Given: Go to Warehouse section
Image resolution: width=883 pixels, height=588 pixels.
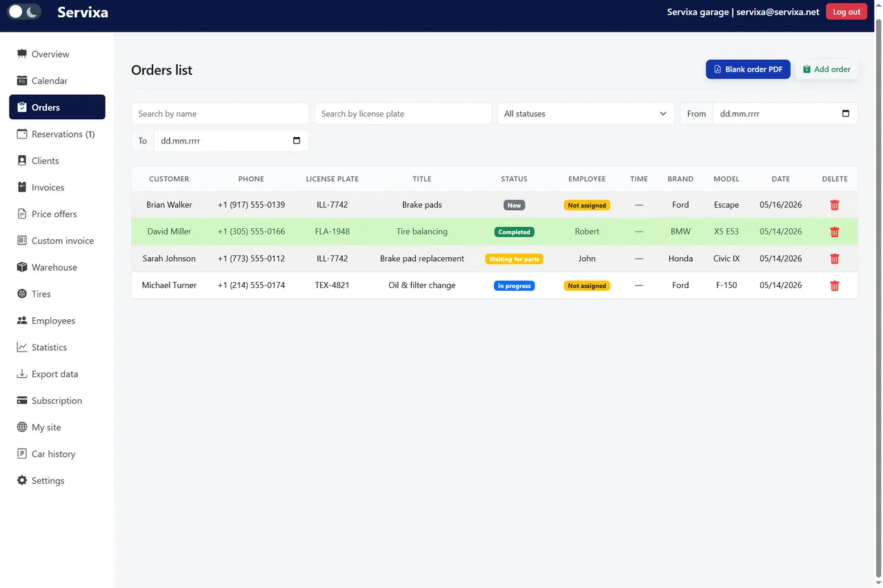Looking at the screenshot, I should click(57, 267).
